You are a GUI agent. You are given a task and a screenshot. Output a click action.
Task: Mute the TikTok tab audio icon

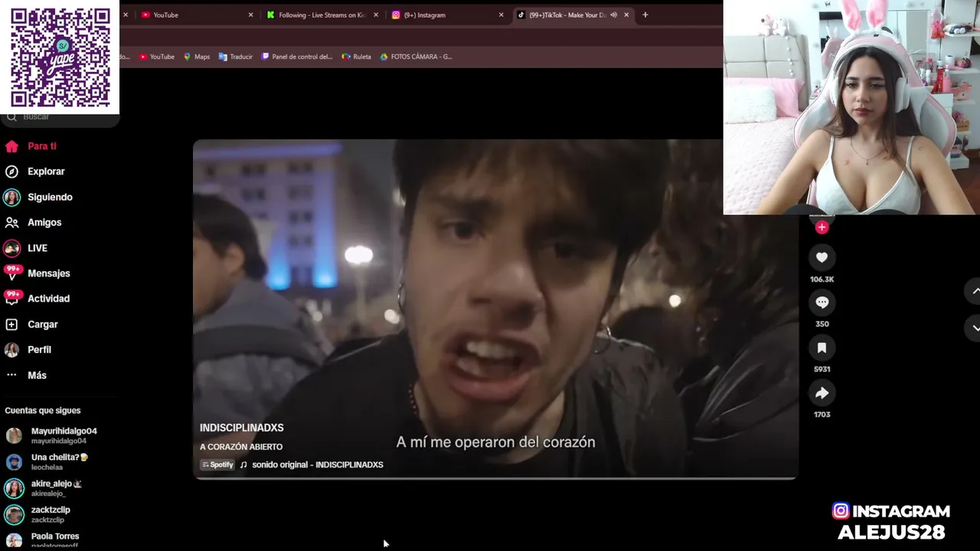click(x=614, y=15)
